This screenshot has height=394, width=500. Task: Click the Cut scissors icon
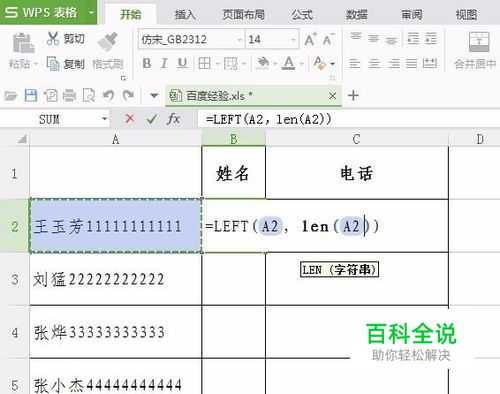53,39
